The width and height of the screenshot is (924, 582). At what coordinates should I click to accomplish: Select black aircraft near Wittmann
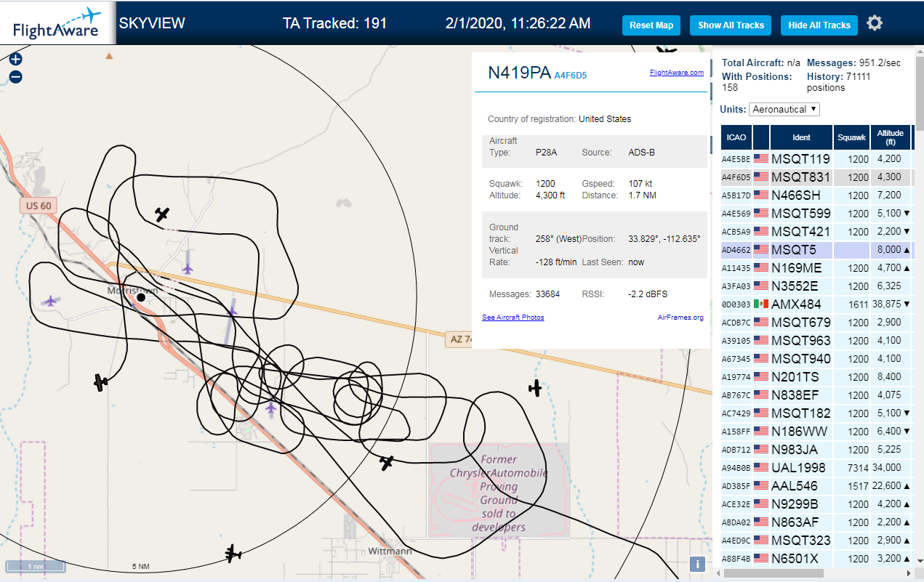tap(233, 554)
